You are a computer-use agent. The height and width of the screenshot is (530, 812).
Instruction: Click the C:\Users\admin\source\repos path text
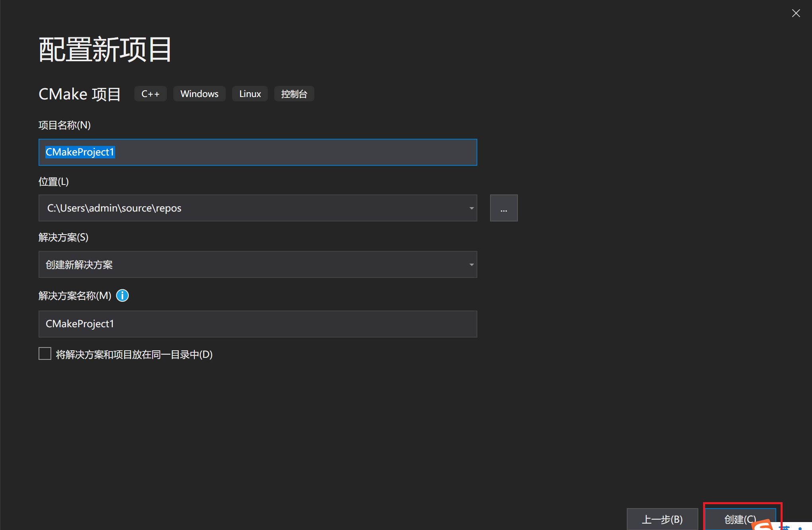click(x=114, y=208)
